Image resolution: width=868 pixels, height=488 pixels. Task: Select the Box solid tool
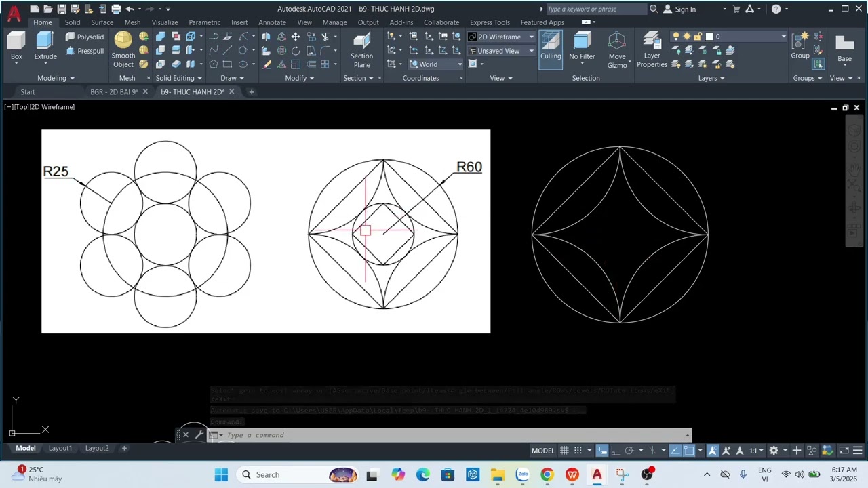pyautogui.click(x=16, y=47)
